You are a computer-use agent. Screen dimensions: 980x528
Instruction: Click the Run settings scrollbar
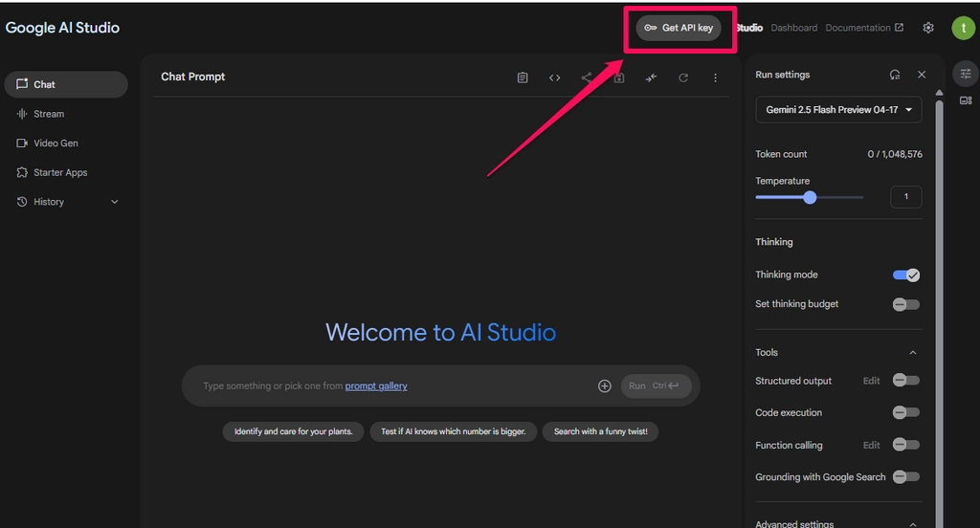[939, 313]
